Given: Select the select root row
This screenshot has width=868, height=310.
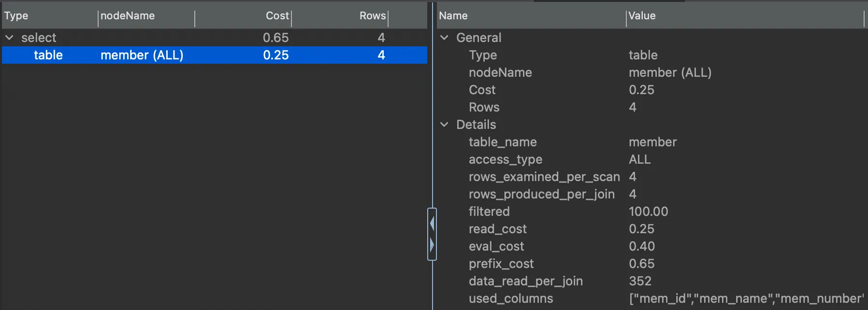Looking at the screenshot, I should (39, 38).
